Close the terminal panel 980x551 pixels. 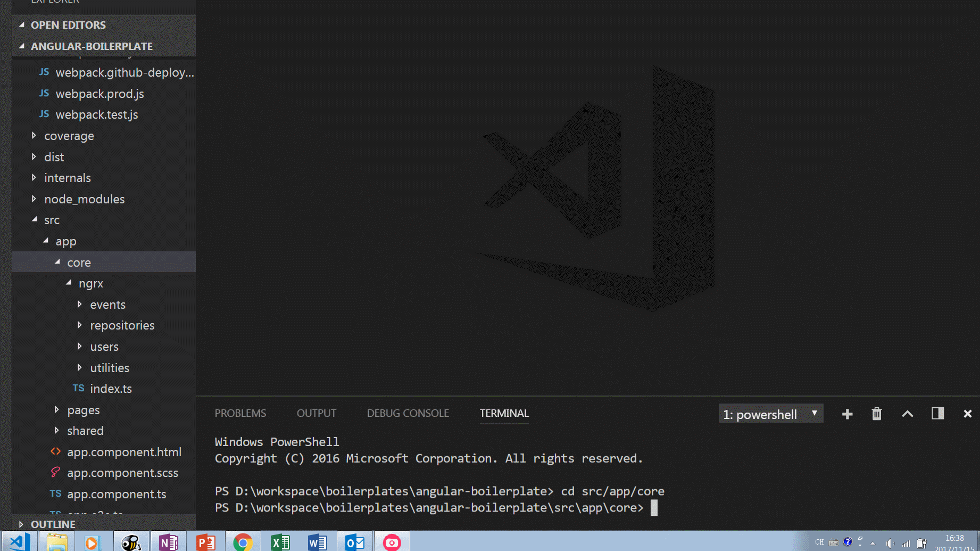click(968, 414)
